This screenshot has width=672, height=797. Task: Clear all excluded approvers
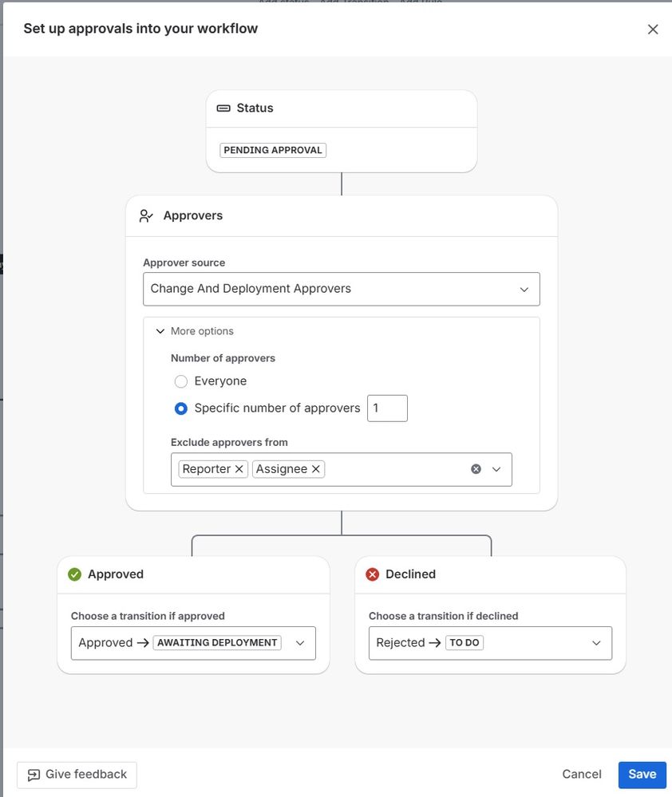tap(476, 469)
